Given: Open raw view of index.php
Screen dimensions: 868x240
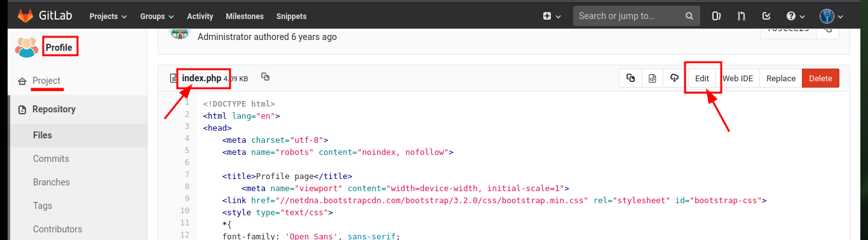Looking at the screenshot, I should coord(652,78).
